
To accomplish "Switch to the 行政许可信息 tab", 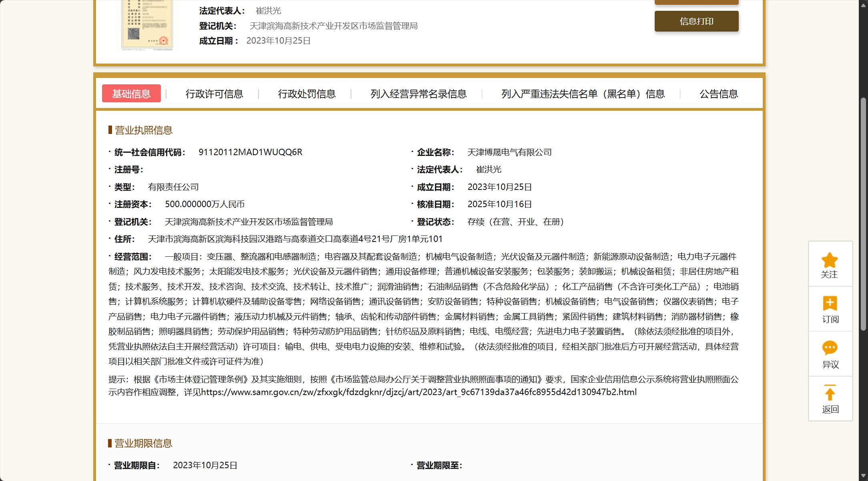I will pyautogui.click(x=214, y=94).
